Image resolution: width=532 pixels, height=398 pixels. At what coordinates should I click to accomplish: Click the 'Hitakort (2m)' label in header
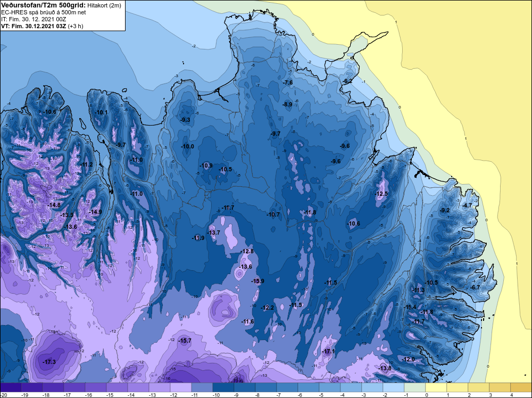tap(104, 5)
